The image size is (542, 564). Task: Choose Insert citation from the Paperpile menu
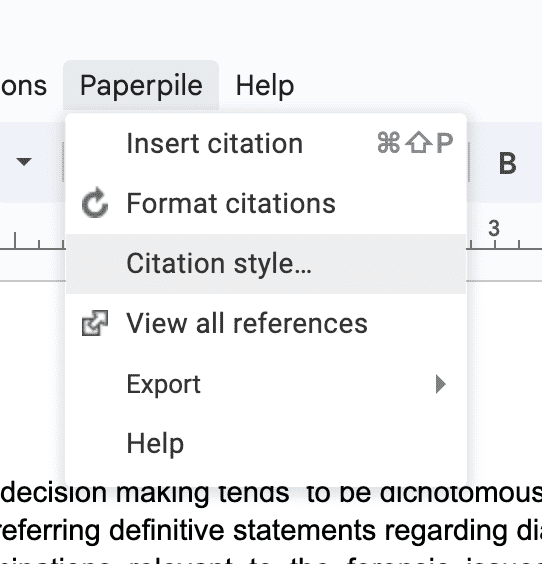pos(266,144)
